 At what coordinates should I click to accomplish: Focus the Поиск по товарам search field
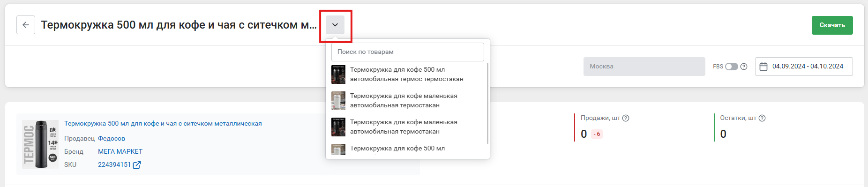click(407, 52)
